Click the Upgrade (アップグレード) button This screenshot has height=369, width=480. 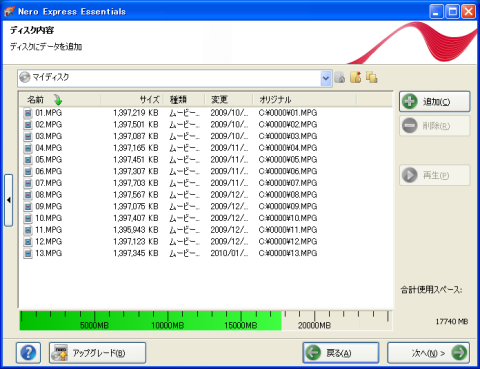[97, 353]
